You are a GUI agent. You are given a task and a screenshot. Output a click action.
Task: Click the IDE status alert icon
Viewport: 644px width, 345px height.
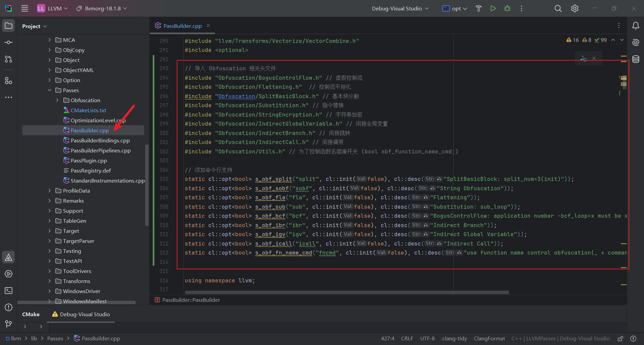633,339
